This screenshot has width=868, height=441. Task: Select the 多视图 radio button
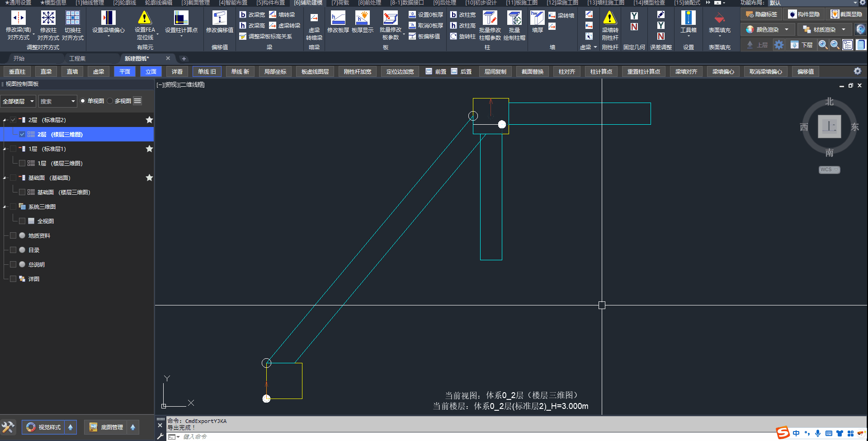[x=110, y=101]
